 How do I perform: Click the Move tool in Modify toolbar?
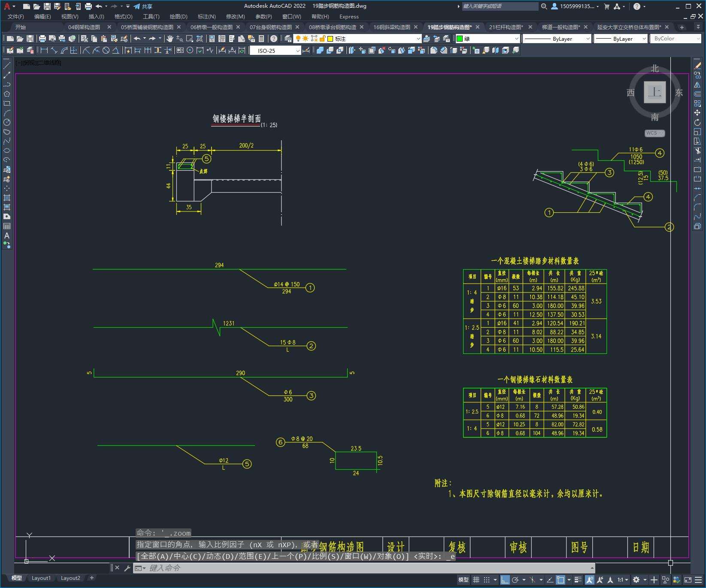pos(697,113)
